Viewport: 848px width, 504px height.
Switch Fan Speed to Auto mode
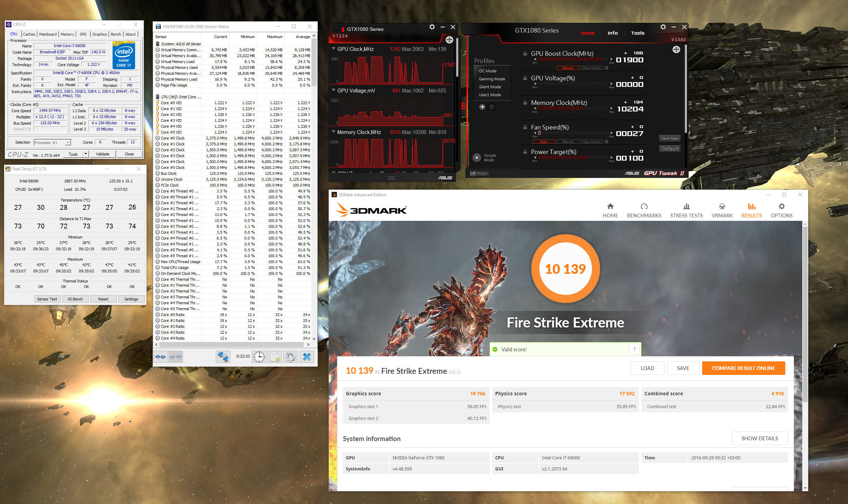(x=544, y=142)
